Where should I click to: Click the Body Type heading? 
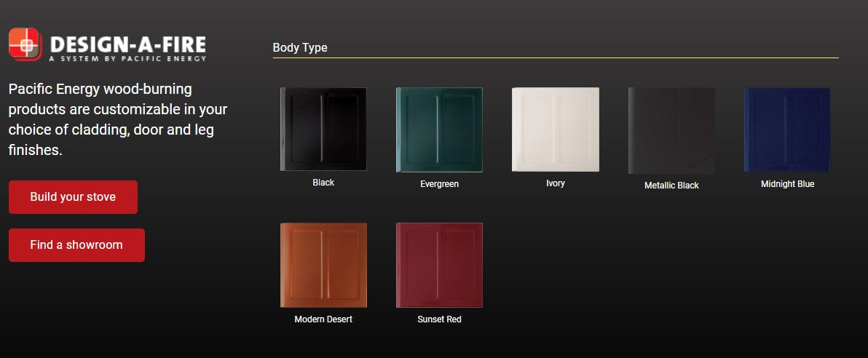[x=300, y=47]
